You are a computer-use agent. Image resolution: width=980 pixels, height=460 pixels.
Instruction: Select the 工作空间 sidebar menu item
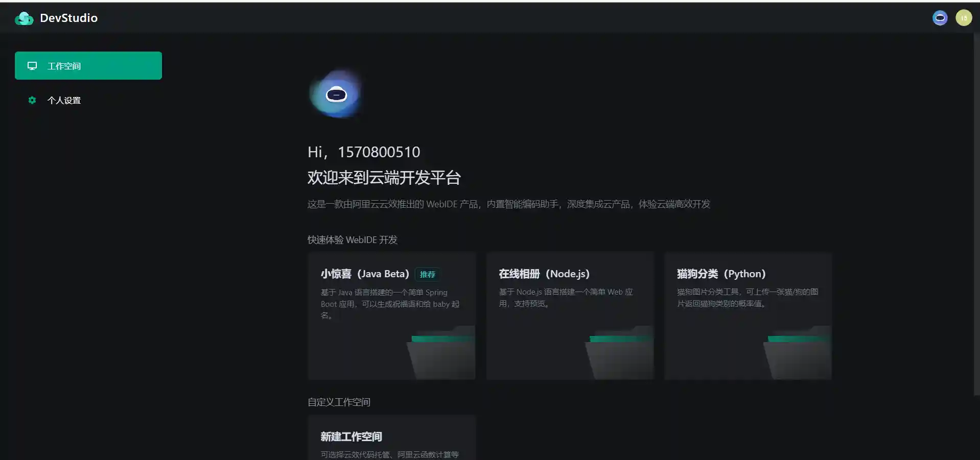point(88,66)
